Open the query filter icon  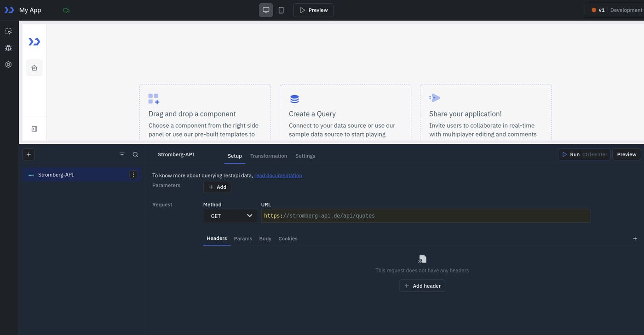coord(122,154)
